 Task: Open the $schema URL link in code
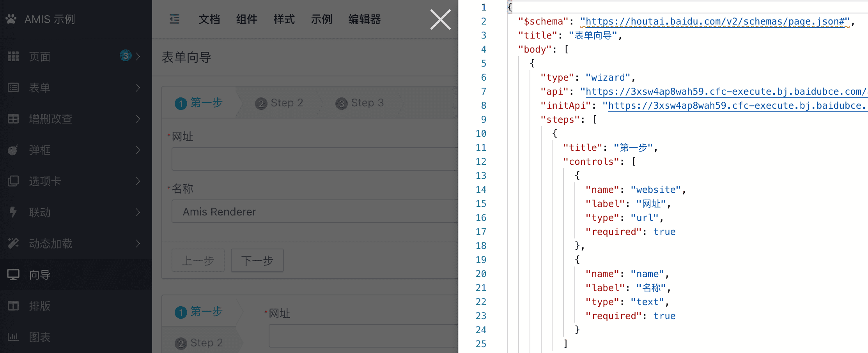click(715, 21)
